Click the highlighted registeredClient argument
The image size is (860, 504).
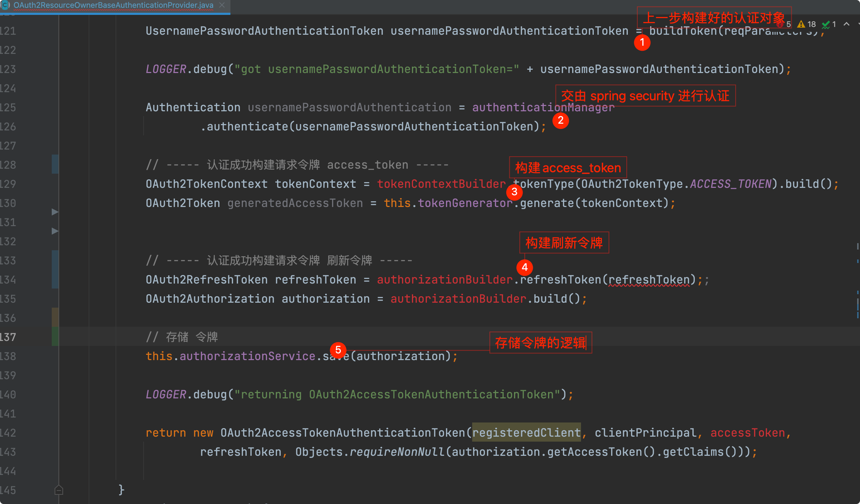526,432
